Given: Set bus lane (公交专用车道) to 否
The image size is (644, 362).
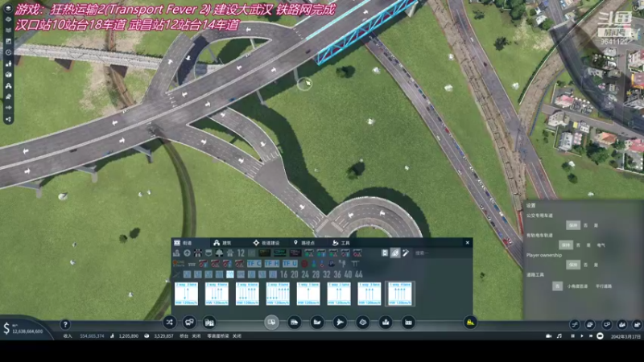Looking at the screenshot, I should 586,225.
